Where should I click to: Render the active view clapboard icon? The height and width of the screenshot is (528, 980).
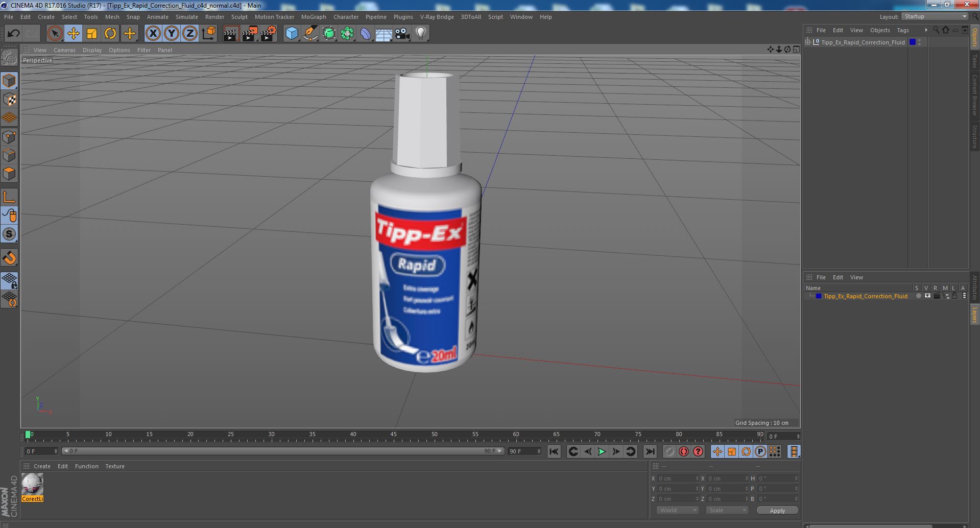[x=231, y=34]
